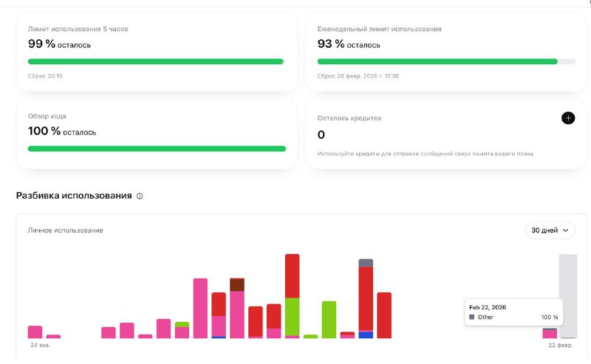Click the highlighted gray bar for Feb 22

pos(567,295)
